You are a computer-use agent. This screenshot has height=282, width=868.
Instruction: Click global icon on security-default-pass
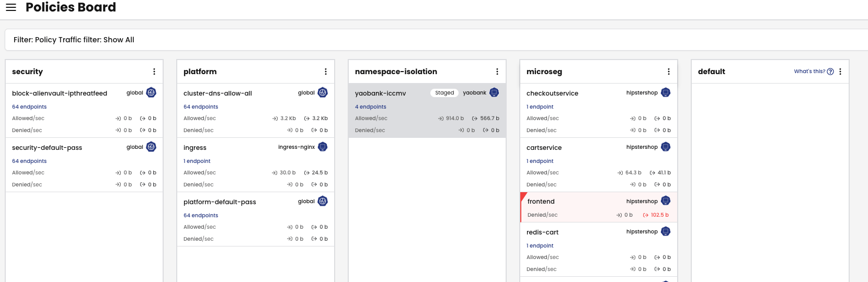point(151,147)
